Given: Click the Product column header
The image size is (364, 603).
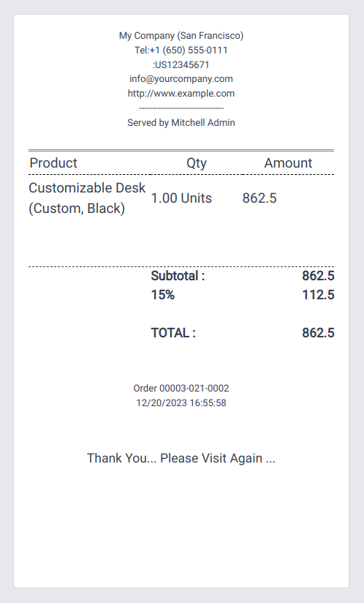Looking at the screenshot, I should 53,163.
